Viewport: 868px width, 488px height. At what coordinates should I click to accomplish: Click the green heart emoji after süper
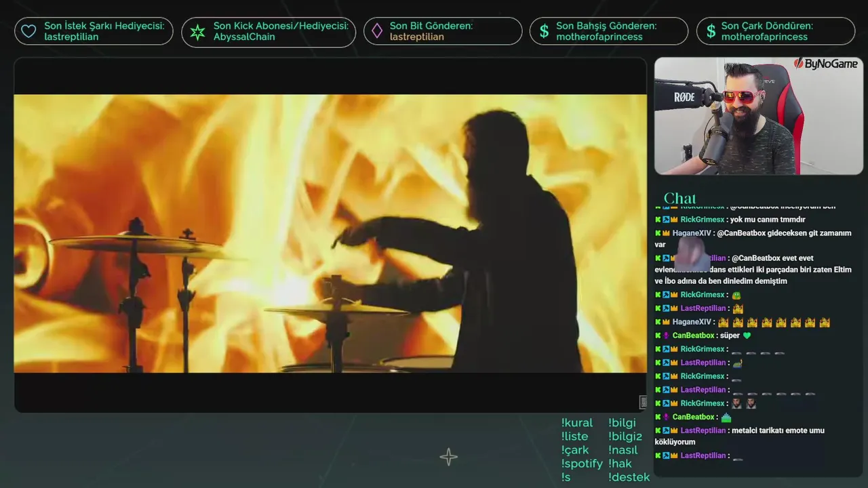pos(747,335)
